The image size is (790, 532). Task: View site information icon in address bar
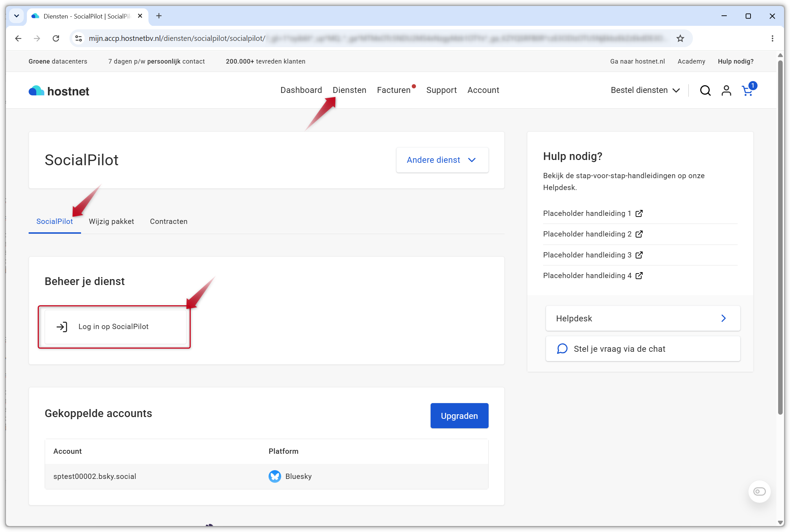79,38
